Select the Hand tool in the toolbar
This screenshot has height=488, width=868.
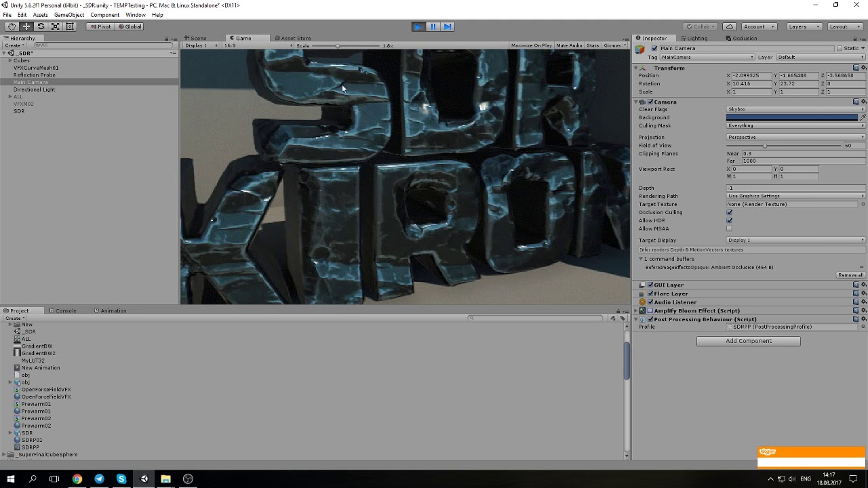tap(12, 26)
